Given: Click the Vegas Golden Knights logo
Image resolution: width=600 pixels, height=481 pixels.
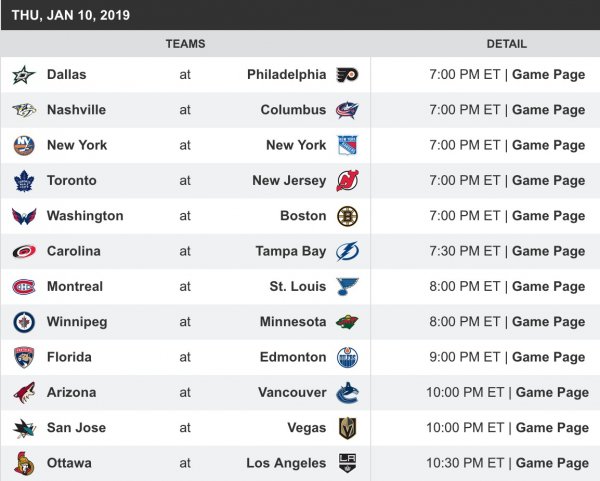Looking at the screenshot, I should [x=347, y=428].
